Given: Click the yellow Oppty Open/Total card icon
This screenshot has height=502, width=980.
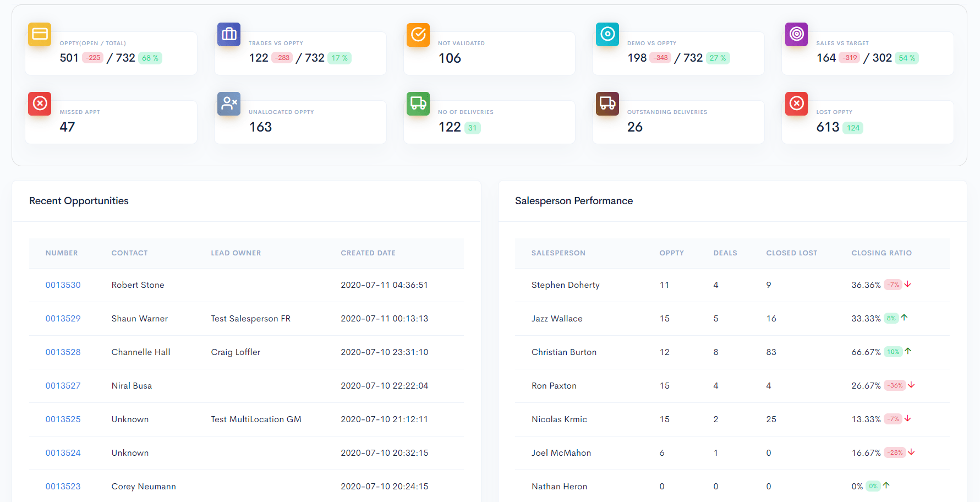Looking at the screenshot, I should (40, 34).
